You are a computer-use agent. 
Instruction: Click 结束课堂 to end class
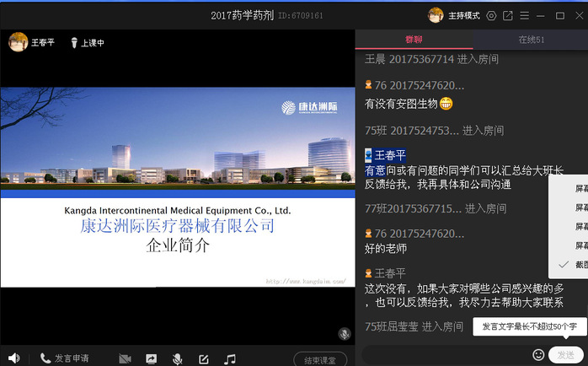[x=319, y=360]
